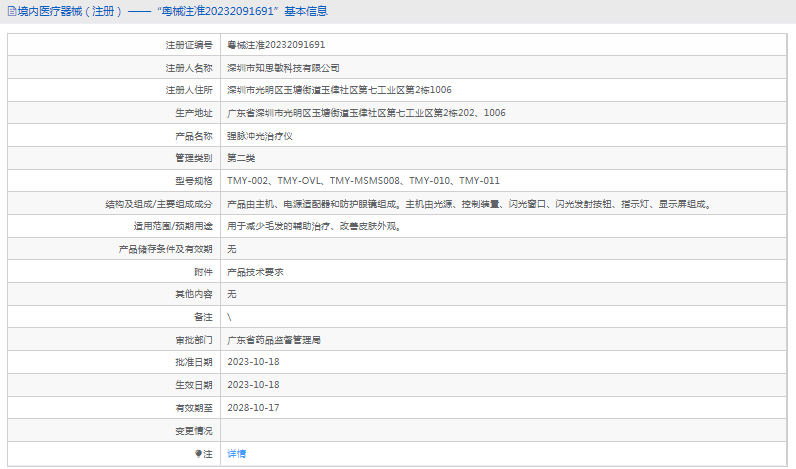The height and width of the screenshot is (469, 796).
Task: Click structure description 产品由主机、电源适配器
Action: pos(471,204)
